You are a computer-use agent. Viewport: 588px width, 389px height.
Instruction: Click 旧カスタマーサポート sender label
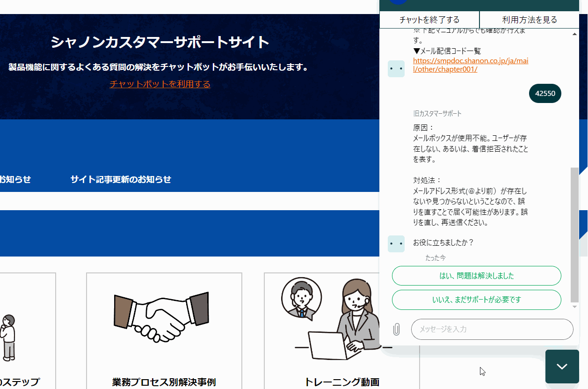(437, 114)
